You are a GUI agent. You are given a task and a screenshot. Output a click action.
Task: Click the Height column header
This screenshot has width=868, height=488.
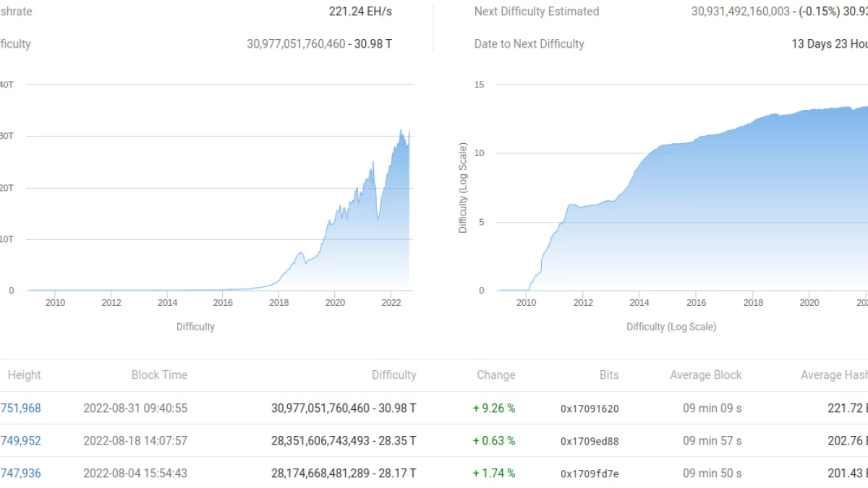click(24, 375)
